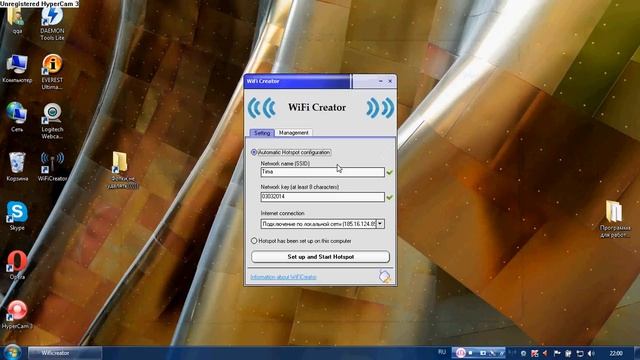Screen dimensions: 640x360
Task: Select the folder shortcut beside WiFiCreator
Action: coord(122,170)
